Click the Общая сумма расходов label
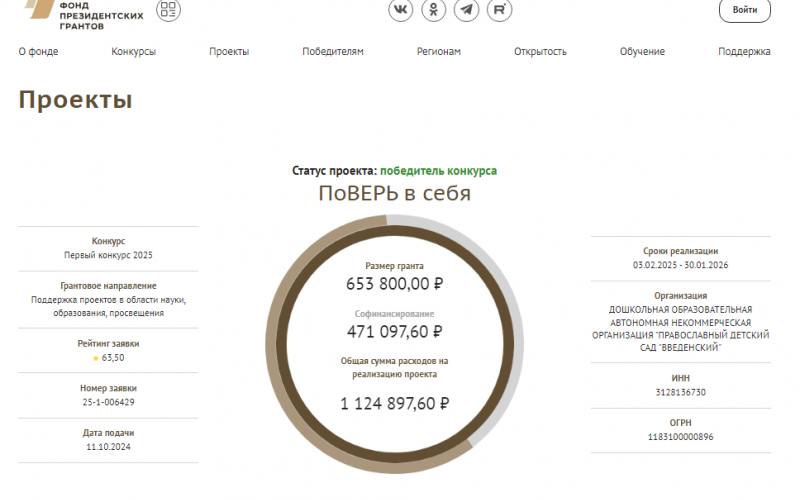 (x=394, y=367)
